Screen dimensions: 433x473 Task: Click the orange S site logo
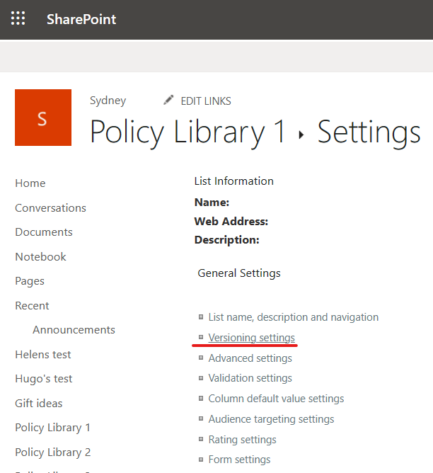click(43, 117)
